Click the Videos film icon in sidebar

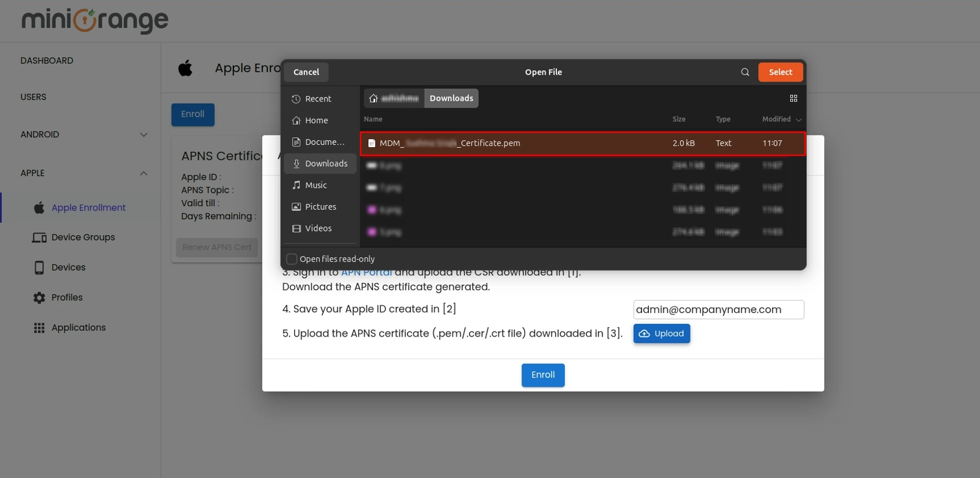tap(296, 228)
